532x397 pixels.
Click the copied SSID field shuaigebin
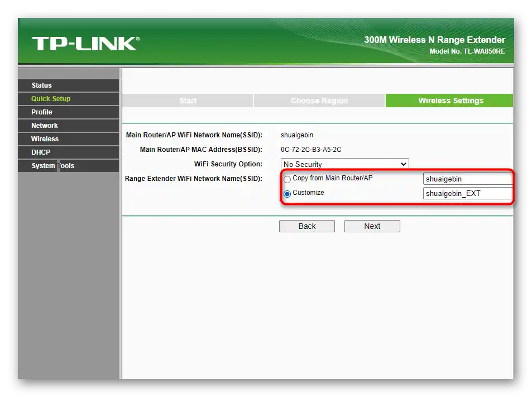pyautogui.click(x=468, y=179)
